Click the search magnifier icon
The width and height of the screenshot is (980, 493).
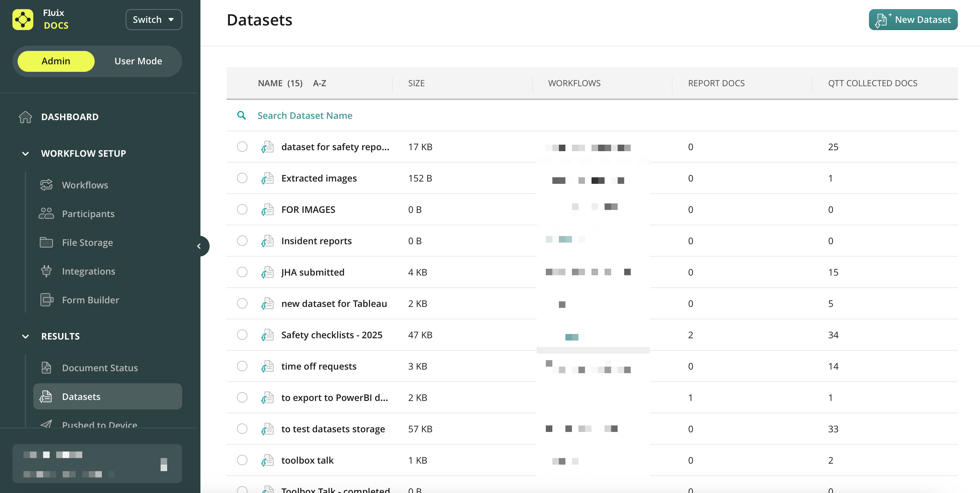pyautogui.click(x=241, y=115)
